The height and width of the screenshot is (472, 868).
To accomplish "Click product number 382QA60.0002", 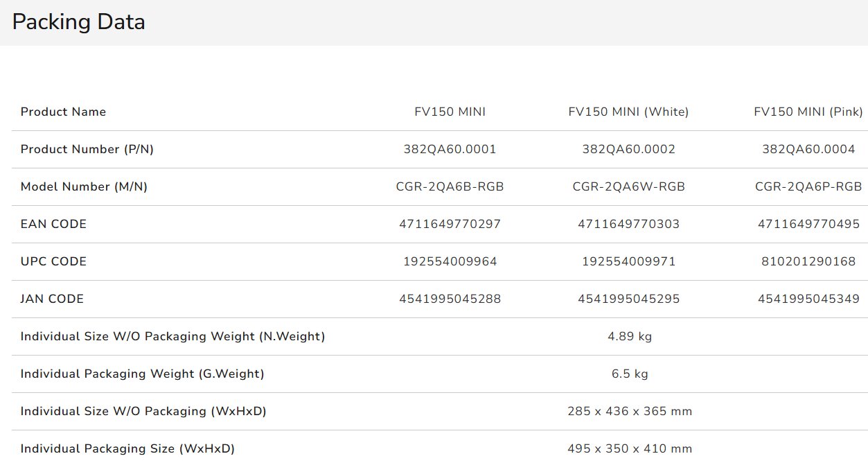I will pyautogui.click(x=628, y=150).
